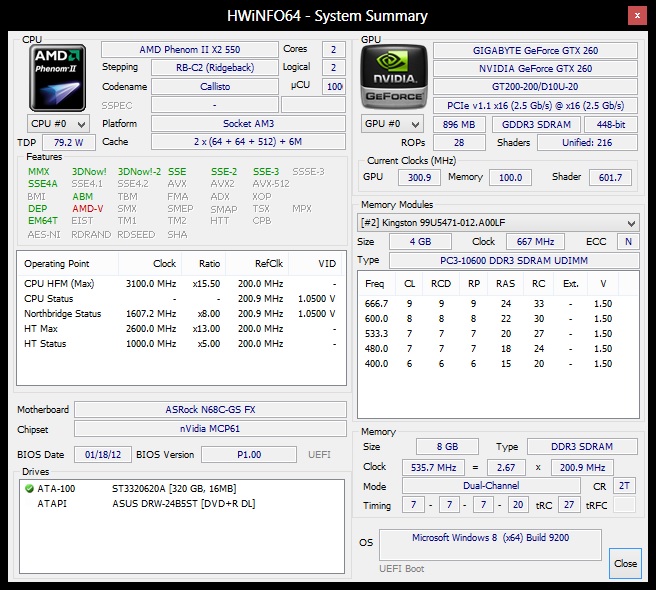Click the Callisto codename field

pyautogui.click(x=215, y=87)
